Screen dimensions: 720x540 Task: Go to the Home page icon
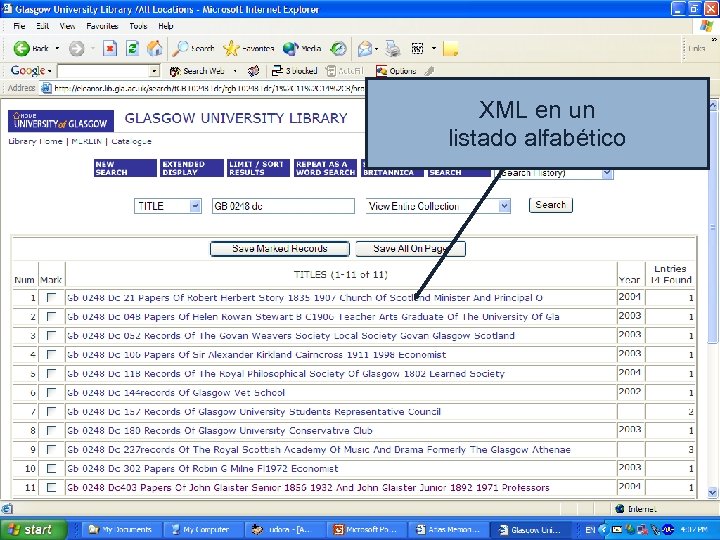(x=155, y=48)
